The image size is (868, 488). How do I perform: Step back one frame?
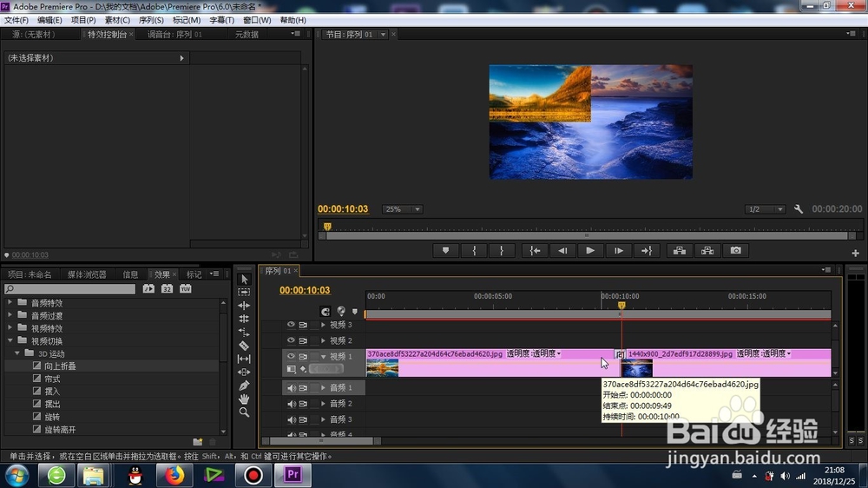pos(562,250)
